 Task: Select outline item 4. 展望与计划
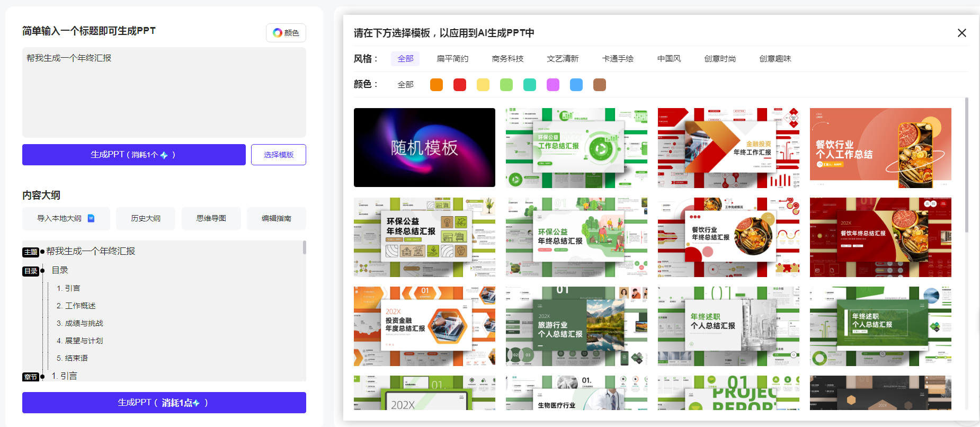pyautogui.click(x=79, y=341)
